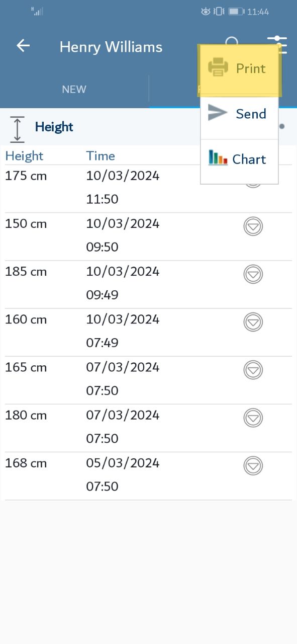Image resolution: width=297 pixels, height=644 pixels.
Task: Click the Time column header
Action: point(101,156)
